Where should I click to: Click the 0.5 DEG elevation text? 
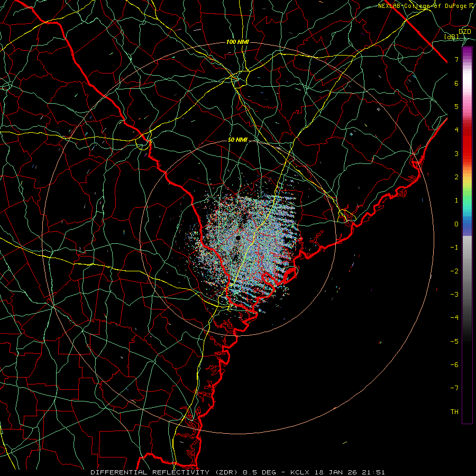click(260, 472)
